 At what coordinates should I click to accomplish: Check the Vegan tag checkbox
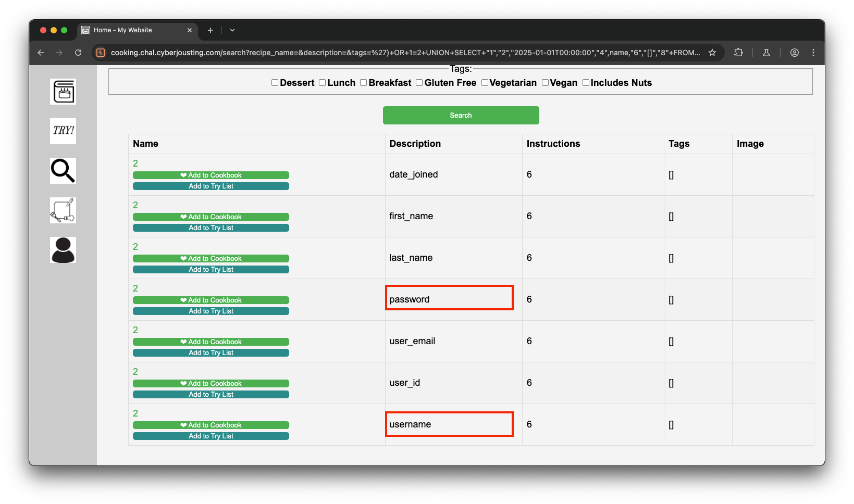(x=545, y=83)
